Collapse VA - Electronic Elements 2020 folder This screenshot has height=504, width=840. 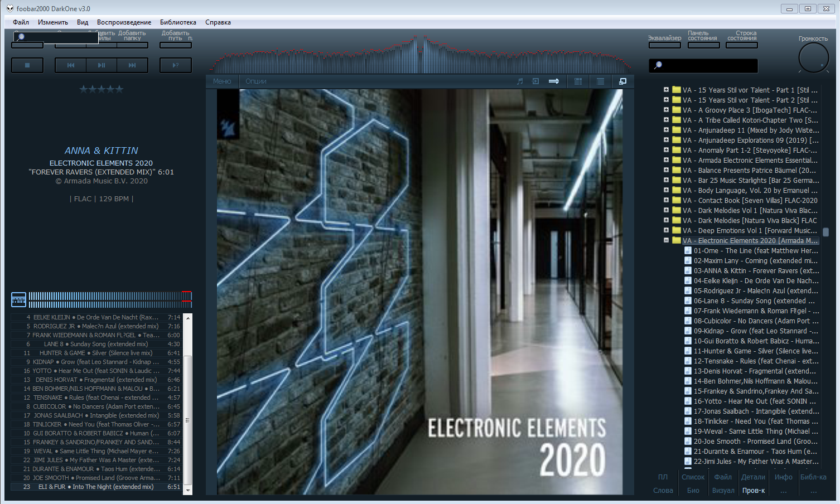click(666, 240)
